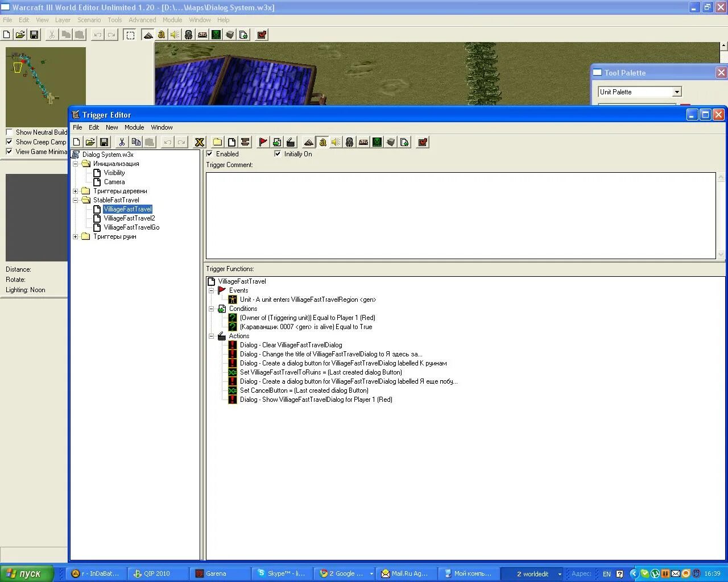Open AI Editor from Trigger Editor toolbar
728x582 pixels.
click(377, 142)
